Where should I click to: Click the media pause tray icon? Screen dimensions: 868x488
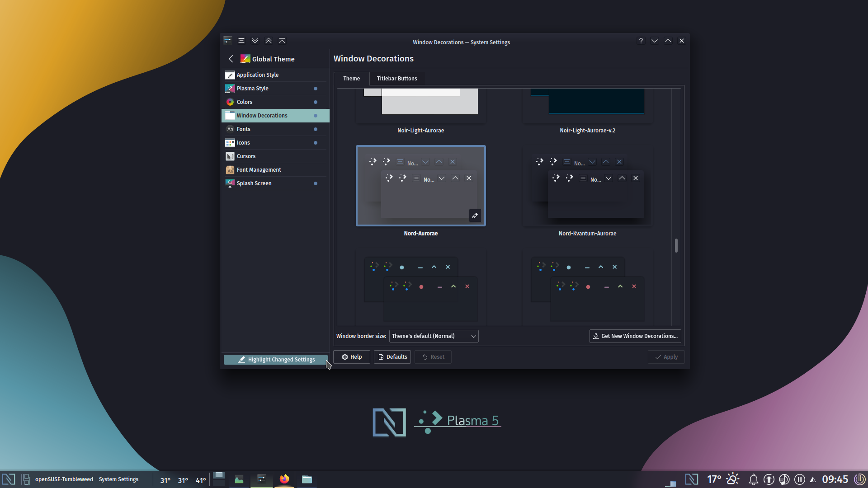pyautogui.click(x=800, y=479)
